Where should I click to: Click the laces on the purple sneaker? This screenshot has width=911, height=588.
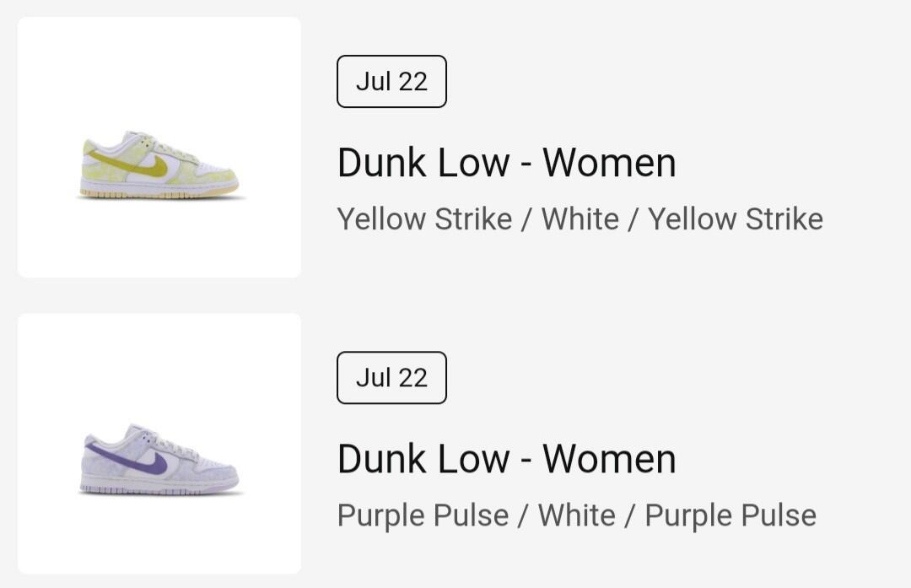[x=169, y=445]
